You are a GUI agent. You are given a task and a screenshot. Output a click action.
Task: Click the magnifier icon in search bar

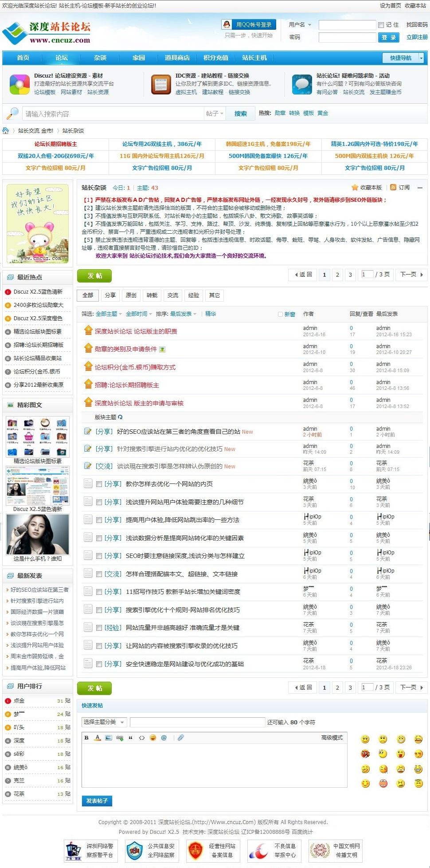pos(12,114)
